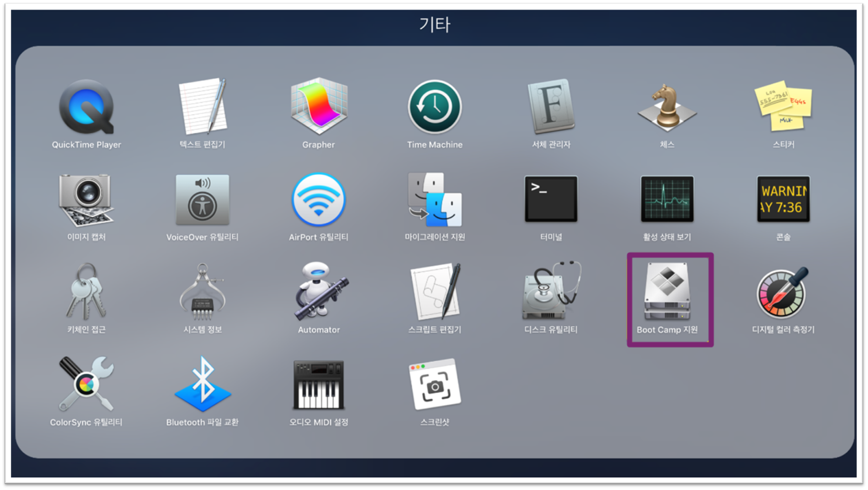Open 키체인 접근 (Keychain Access)
Viewport: 868px width, 490px height.
tap(86, 291)
